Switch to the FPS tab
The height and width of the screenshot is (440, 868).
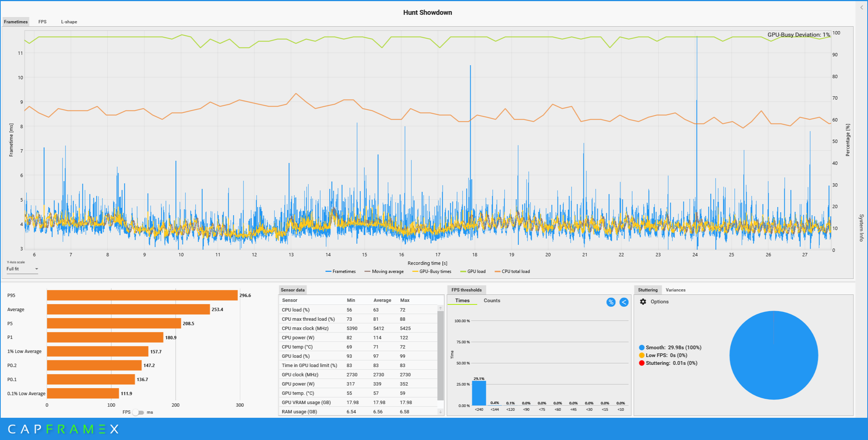43,22
